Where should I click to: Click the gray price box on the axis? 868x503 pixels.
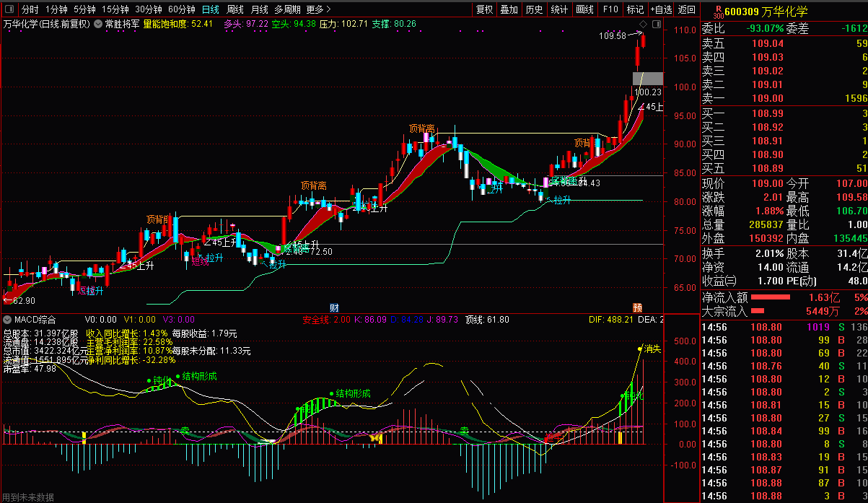647,78
